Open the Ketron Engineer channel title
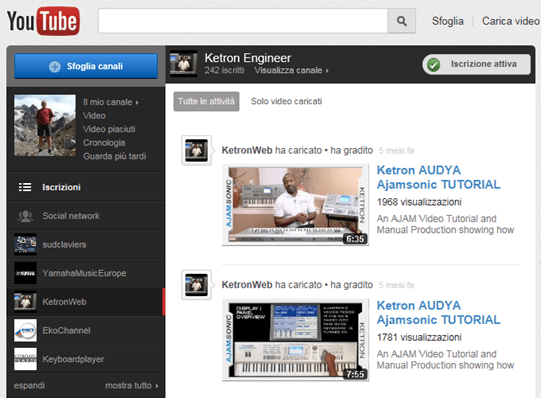Viewport: 541px width, 398px height. click(248, 58)
